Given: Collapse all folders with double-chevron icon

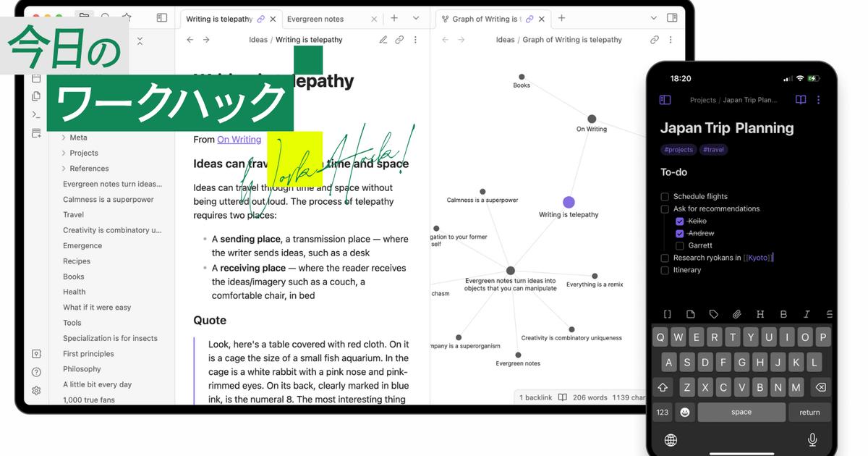Looking at the screenshot, I should (x=140, y=41).
